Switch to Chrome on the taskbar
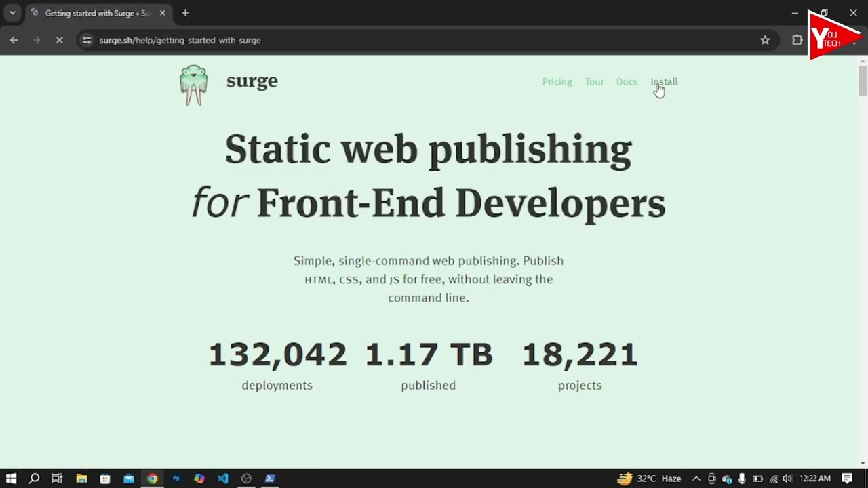Image resolution: width=868 pixels, height=488 pixels. click(152, 479)
